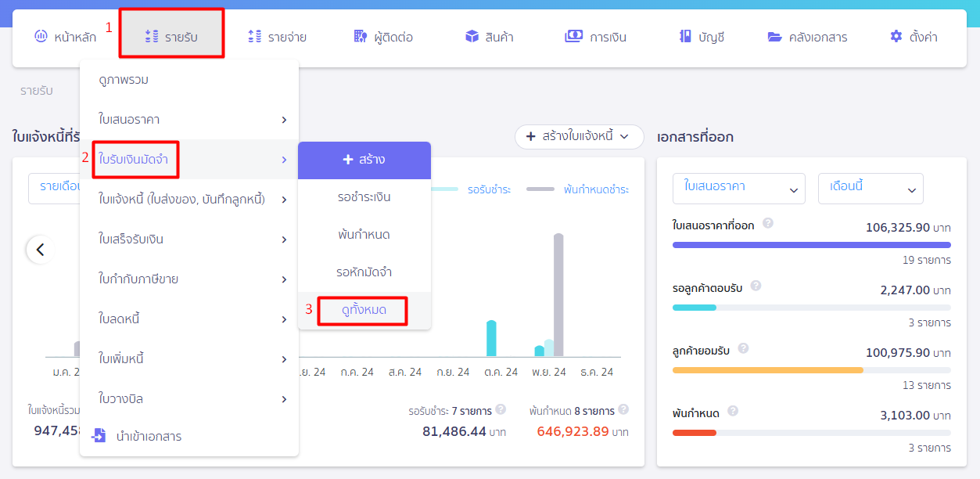Open the การเงิน money icon

click(x=574, y=36)
